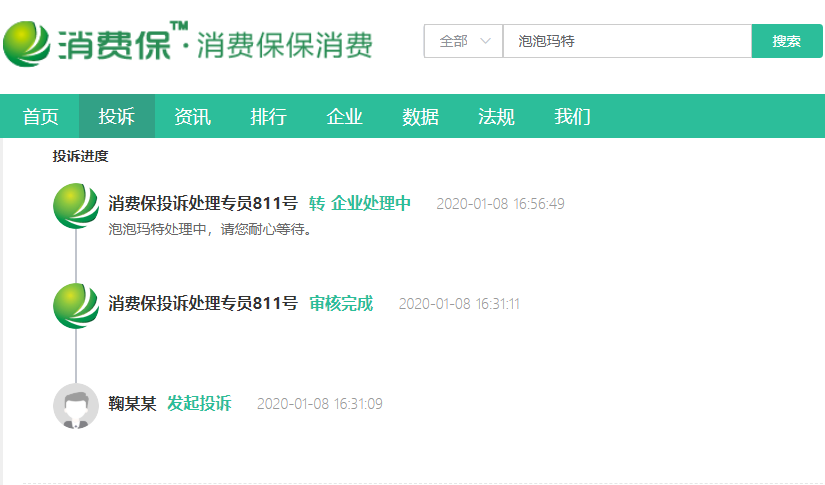Open the 法规 nav tab
Viewport: 825px width, 485px height.
click(x=496, y=116)
